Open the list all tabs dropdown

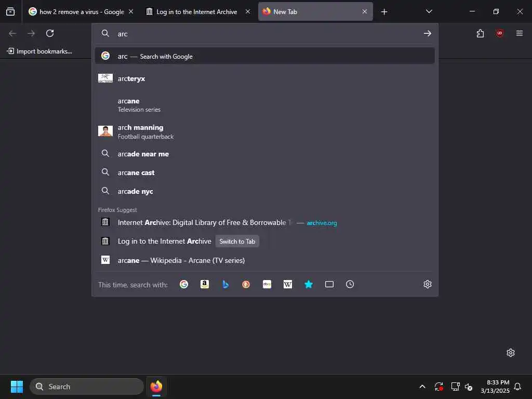[429, 11]
